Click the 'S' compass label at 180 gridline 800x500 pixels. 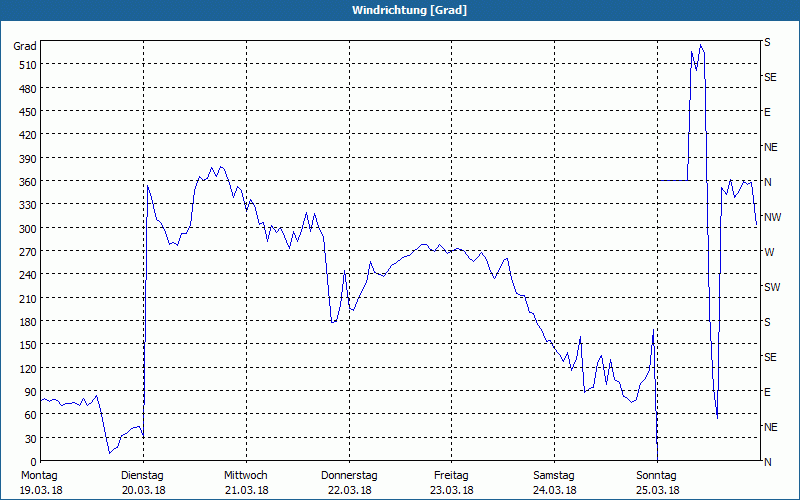[x=767, y=322]
